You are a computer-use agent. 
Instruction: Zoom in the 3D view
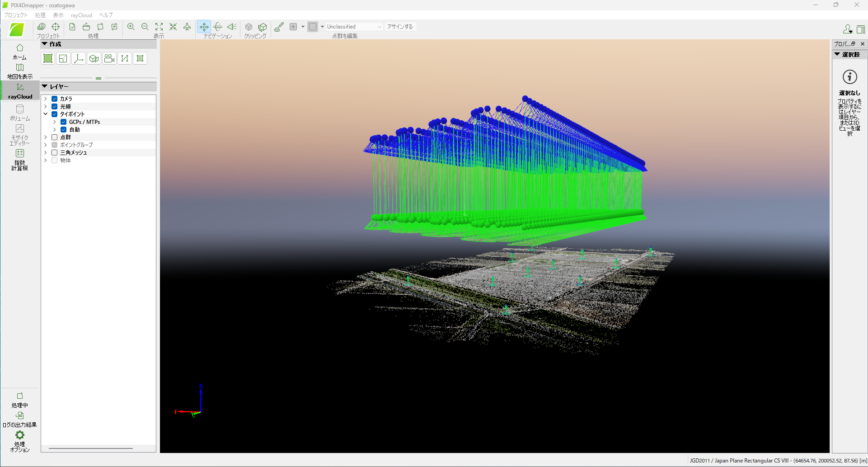(x=131, y=27)
